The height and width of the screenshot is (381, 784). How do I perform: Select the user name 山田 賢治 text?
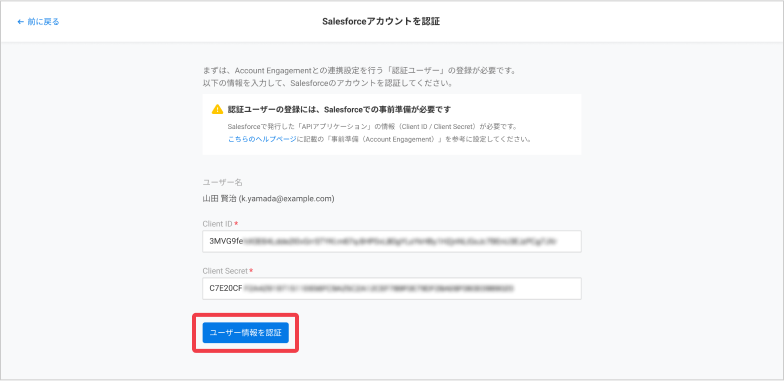[x=219, y=199]
